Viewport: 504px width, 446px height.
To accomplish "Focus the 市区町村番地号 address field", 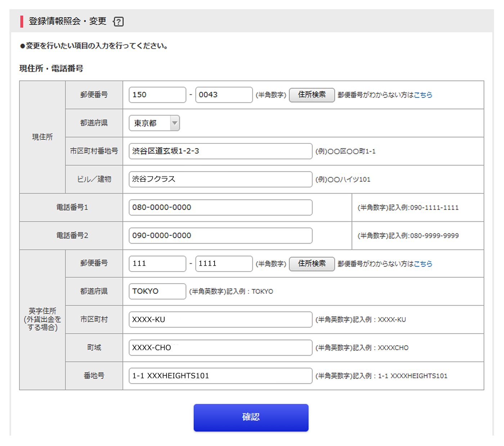I will (220, 151).
